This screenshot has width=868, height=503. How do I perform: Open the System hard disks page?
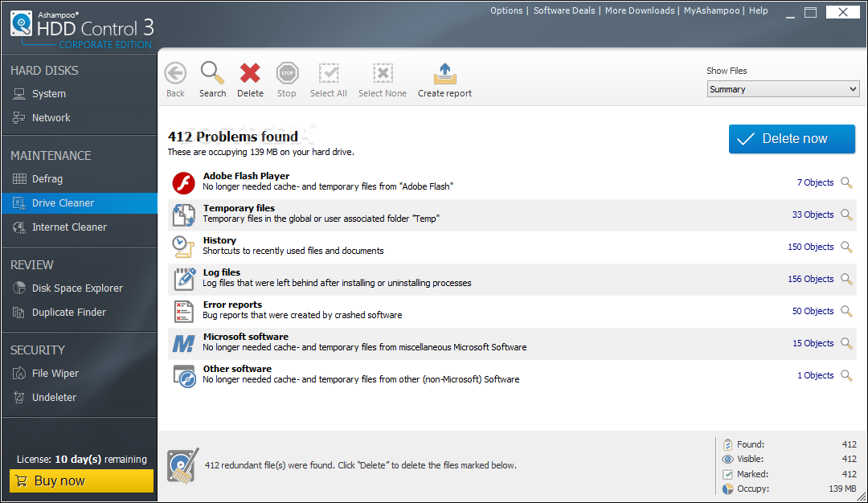79,94
